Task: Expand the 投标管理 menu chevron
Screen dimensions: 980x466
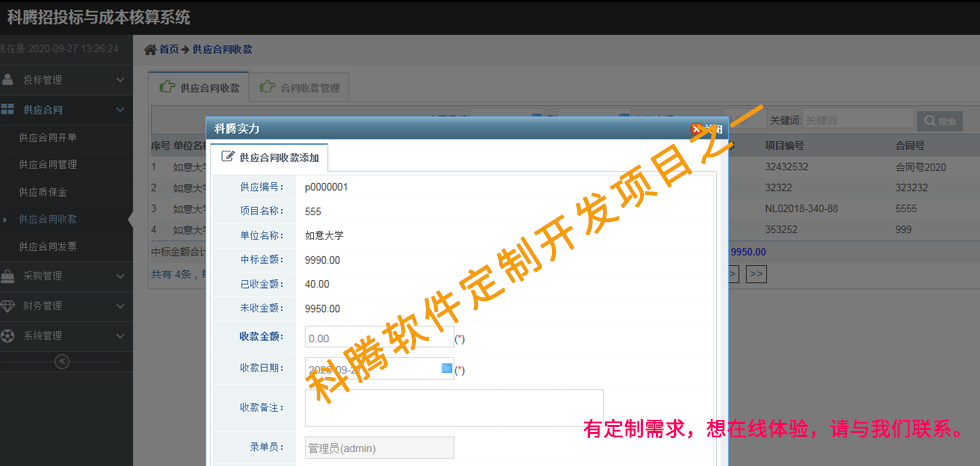Action: click(121, 80)
